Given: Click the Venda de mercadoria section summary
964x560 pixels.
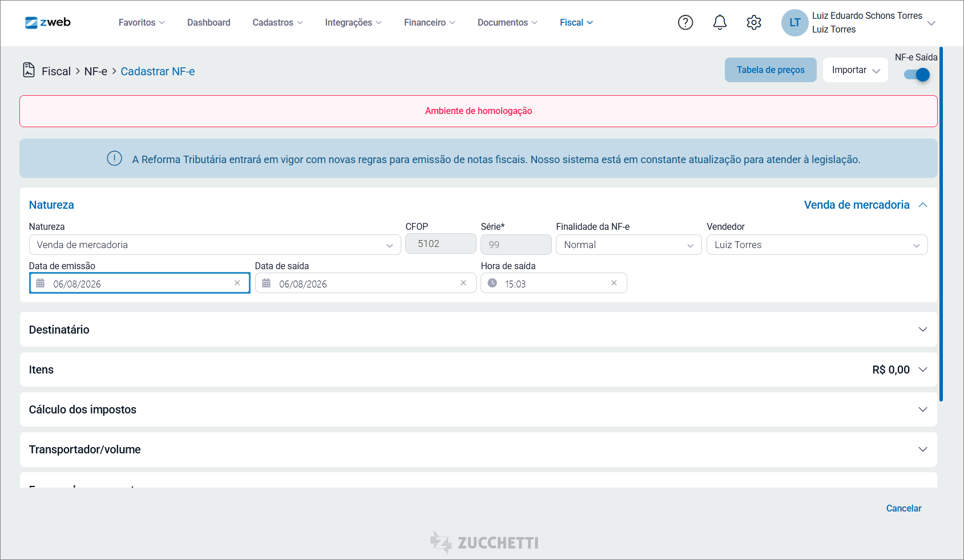Looking at the screenshot, I should [x=856, y=205].
